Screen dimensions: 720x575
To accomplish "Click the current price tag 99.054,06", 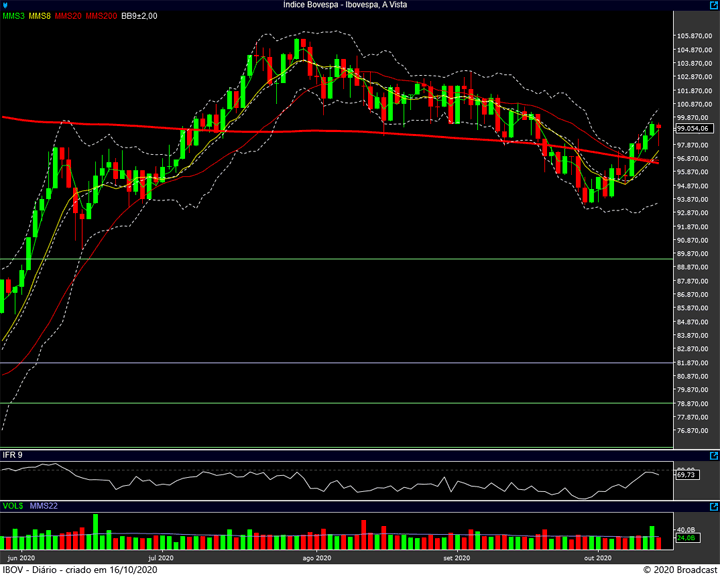I will pos(692,128).
